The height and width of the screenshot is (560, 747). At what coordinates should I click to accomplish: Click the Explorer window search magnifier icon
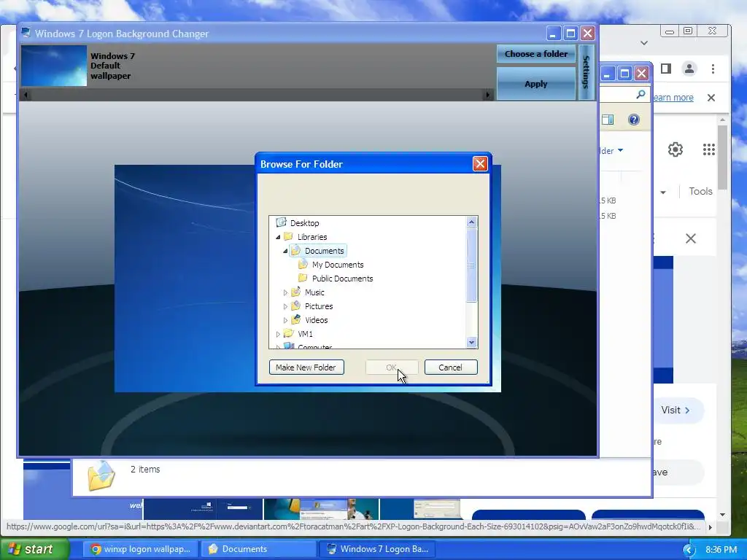(x=640, y=94)
